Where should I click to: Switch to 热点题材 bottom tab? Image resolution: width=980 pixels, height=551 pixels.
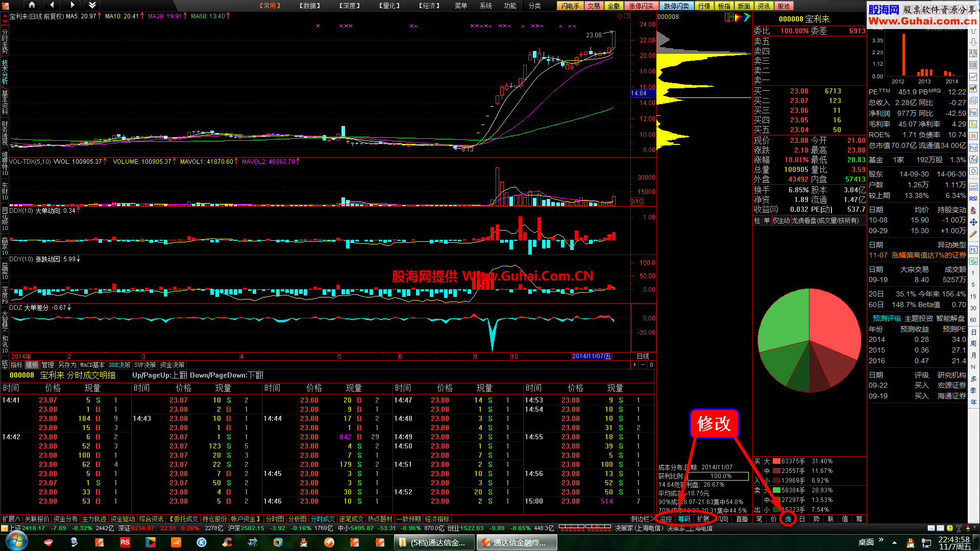pos(380,519)
